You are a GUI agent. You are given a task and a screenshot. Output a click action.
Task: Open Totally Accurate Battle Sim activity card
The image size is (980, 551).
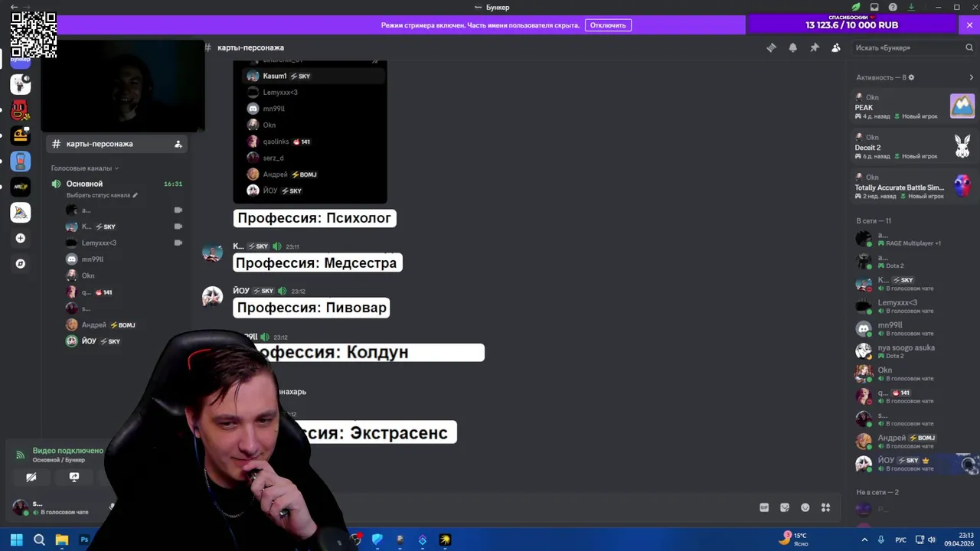click(915, 186)
